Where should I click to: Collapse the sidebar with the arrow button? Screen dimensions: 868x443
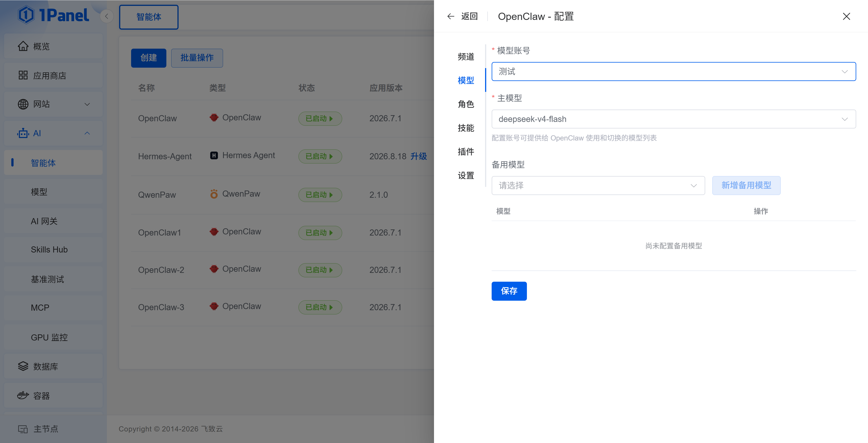(x=106, y=16)
